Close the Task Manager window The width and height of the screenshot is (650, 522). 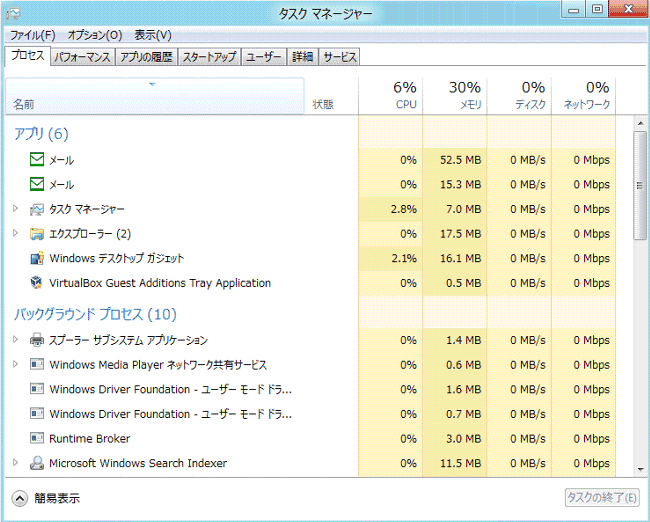[x=628, y=10]
